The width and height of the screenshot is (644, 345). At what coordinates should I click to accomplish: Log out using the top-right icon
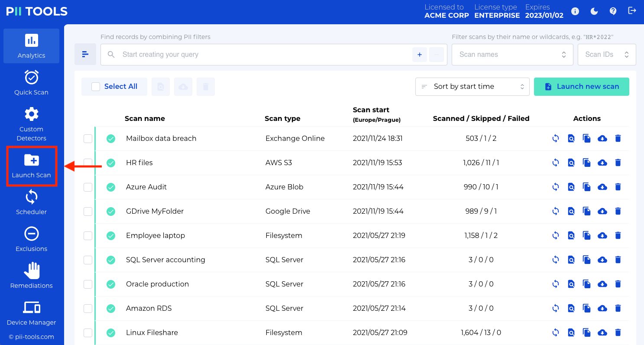pyautogui.click(x=632, y=11)
